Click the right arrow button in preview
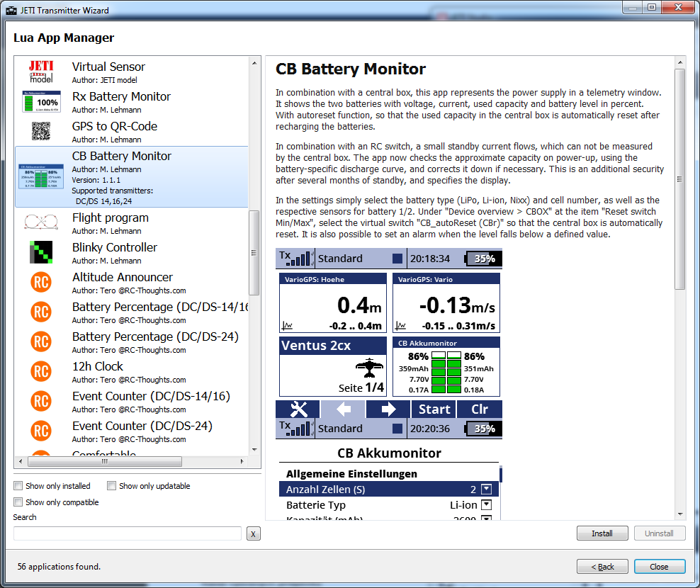The height and width of the screenshot is (588, 700). (x=388, y=409)
